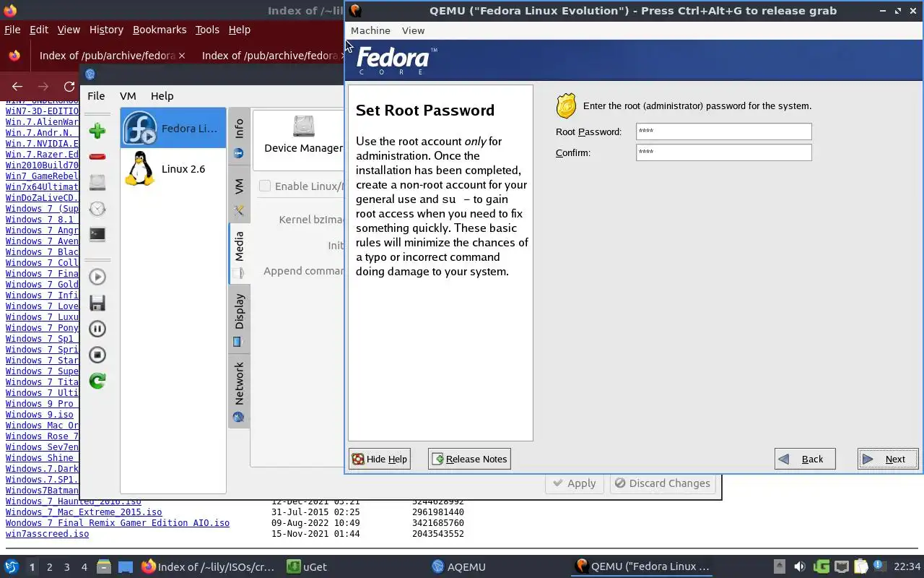This screenshot has width=924, height=578.
Task: Open the History menu in Firefox
Action: click(106, 30)
